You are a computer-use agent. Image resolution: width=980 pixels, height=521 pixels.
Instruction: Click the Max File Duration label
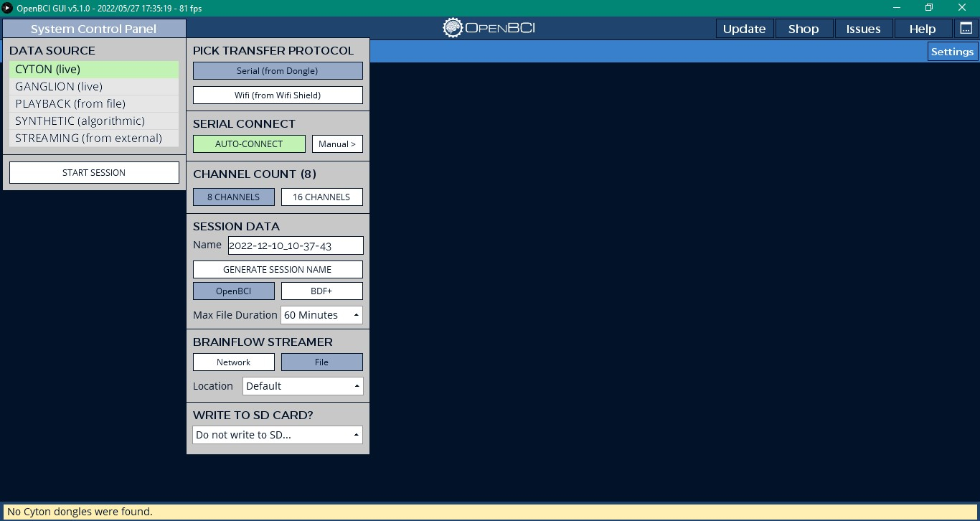coord(235,315)
